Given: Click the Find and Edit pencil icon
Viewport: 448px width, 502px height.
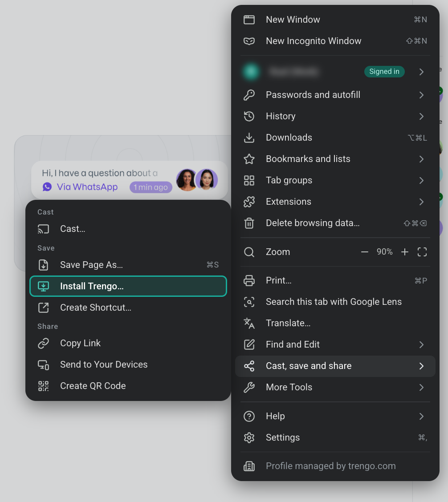Looking at the screenshot, I should 249,344.
